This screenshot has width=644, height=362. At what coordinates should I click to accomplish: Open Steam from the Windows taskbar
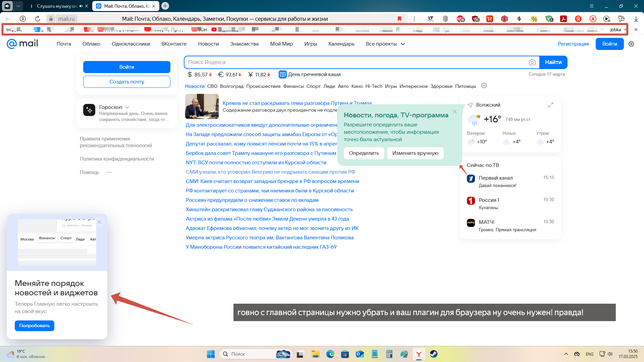pyautogui.click(x=434, y=354)
